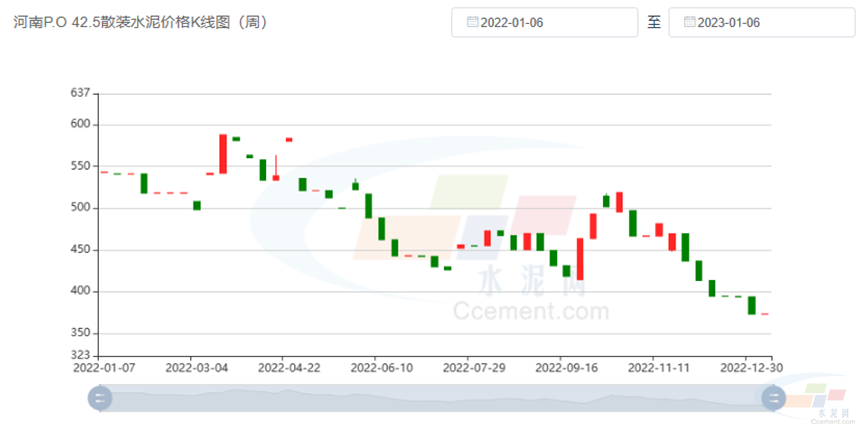Open the start date field 2022-01-06

point(544,23)
